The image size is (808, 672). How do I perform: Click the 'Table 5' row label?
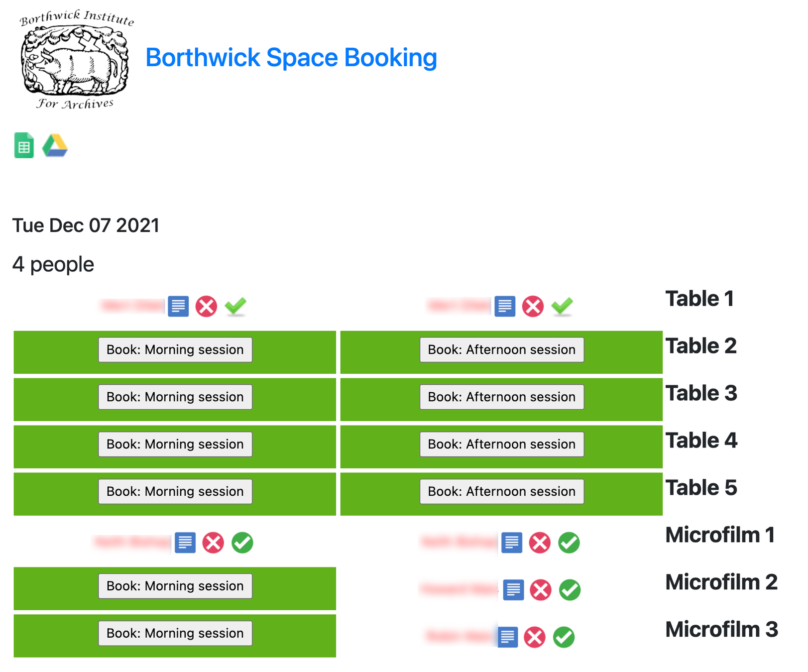click(701, 488)
